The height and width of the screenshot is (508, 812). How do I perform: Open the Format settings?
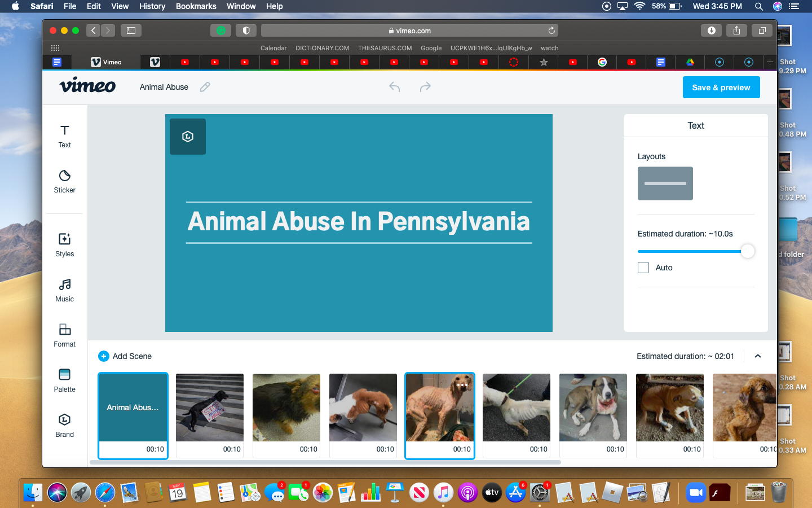[x=64, y=335]
